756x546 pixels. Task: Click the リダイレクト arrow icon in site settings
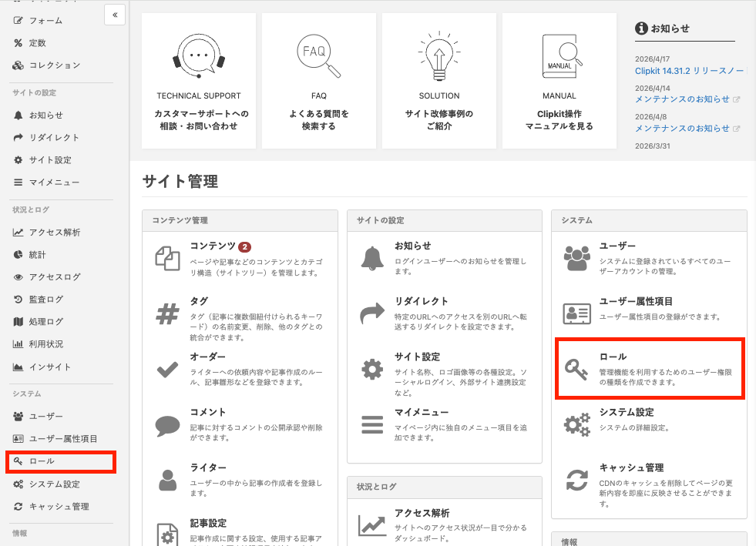(x=372, y=313)
